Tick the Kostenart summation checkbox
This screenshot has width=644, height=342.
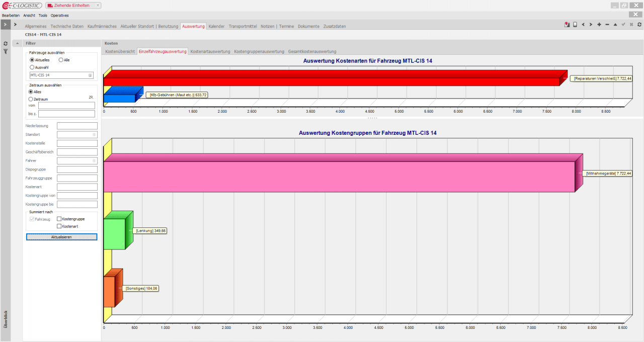pyautogui.click(x=59, y=226)
